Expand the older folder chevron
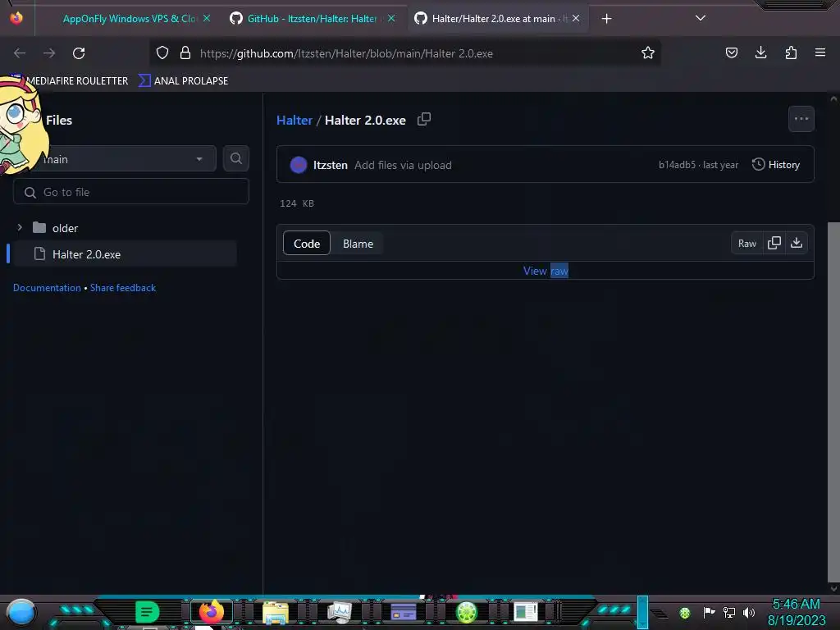The width and height of the screenshot is (840, 630). [x=20, y=228]
